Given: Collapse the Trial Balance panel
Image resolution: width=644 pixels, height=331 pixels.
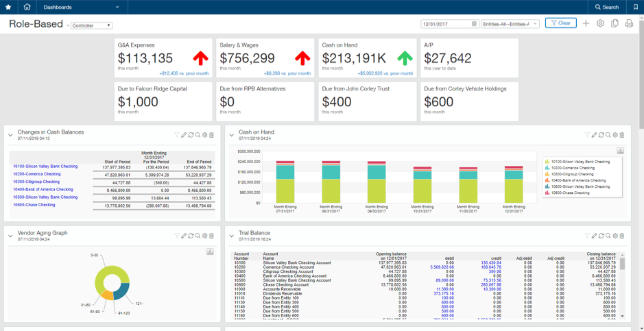Looking at the screenshot, I should tap(232, 236).
